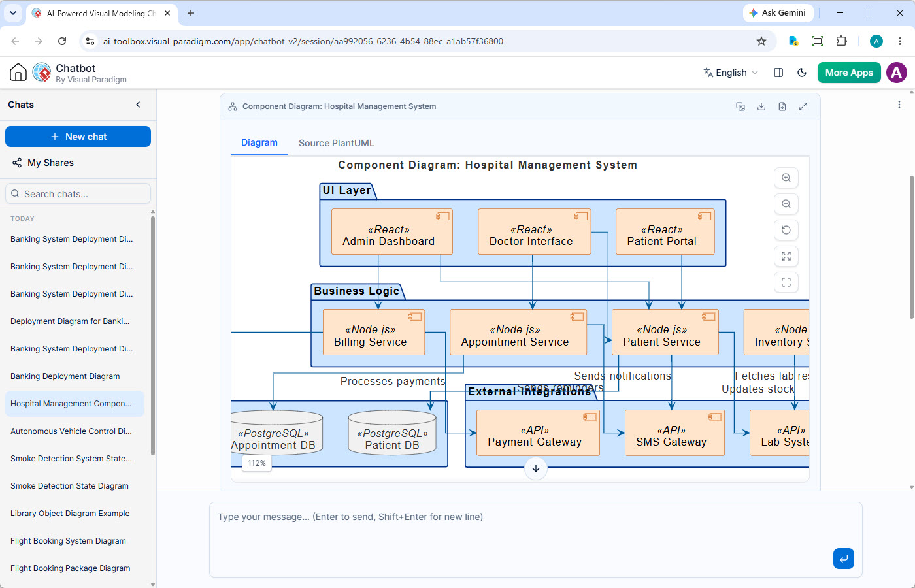915x588 pixels.
Task: Toggle the diagram fullscreen frame icon
Action: pos(786,282)
